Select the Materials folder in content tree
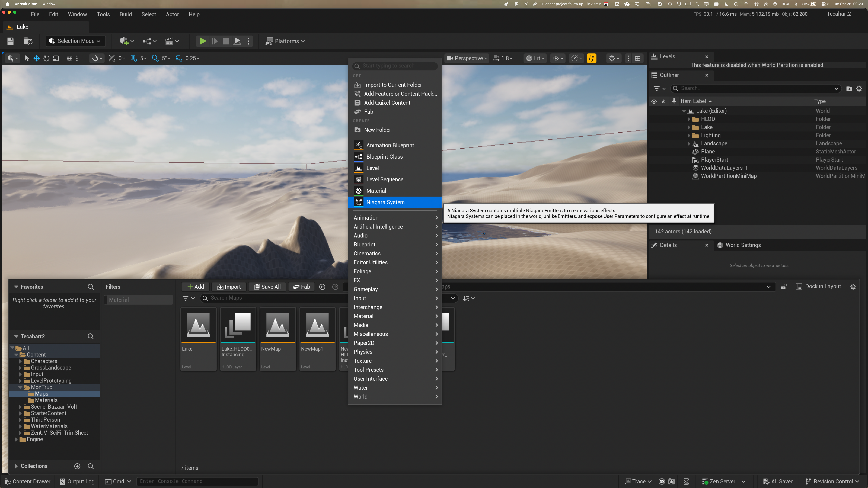Image resolution: width=868 pixels, height=488 pixels. click(46, 400)
